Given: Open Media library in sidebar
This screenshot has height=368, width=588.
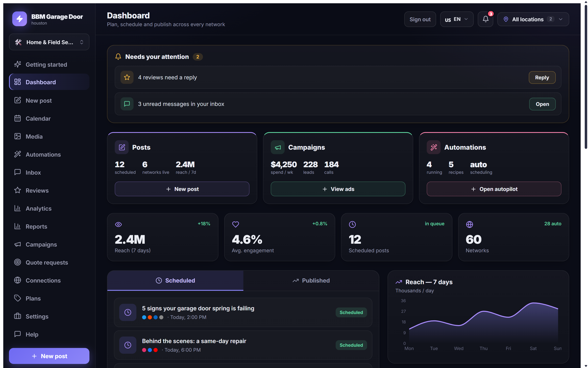Looking at the screenshot, I should pyautogui.click(x=49, y=136).
